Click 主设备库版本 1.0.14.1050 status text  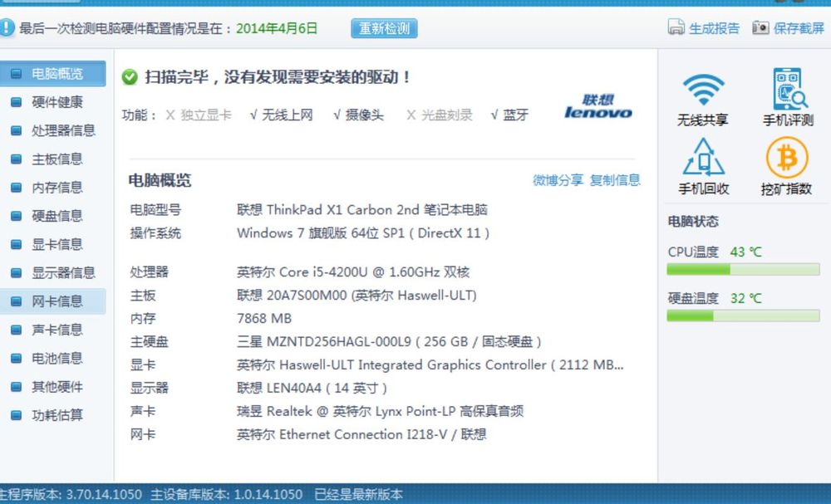226,495
